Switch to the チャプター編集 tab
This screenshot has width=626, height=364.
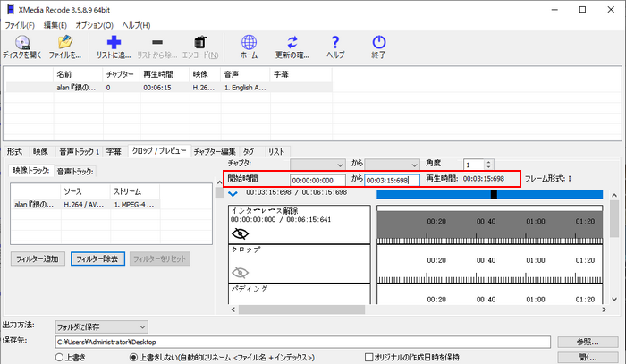[x=214, y=151]
